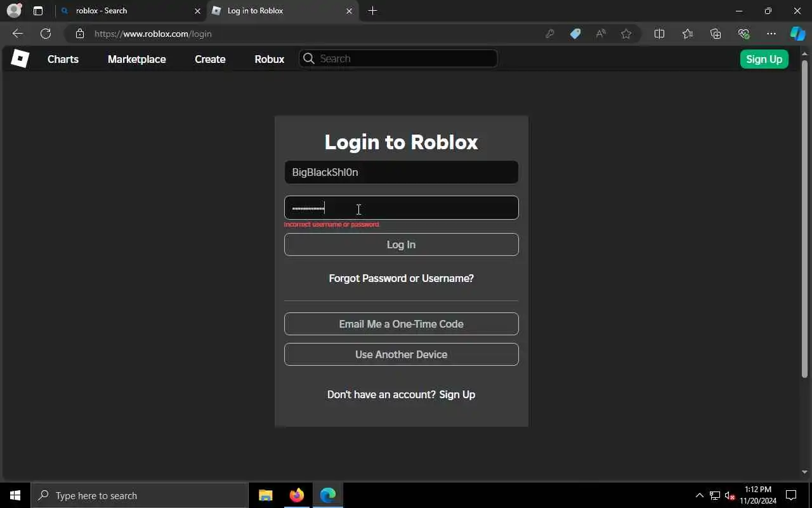Click the taskbar search box
This screenshot has height=508, width=812.
tap(140, 495)
